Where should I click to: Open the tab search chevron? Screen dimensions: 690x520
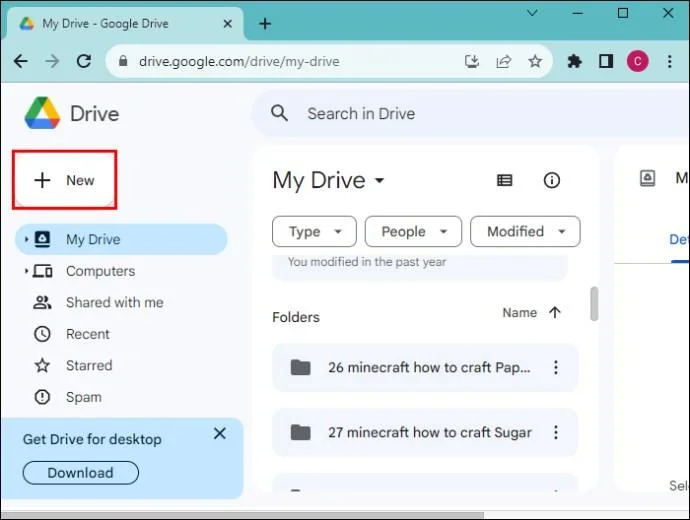[x=532, y=13]
